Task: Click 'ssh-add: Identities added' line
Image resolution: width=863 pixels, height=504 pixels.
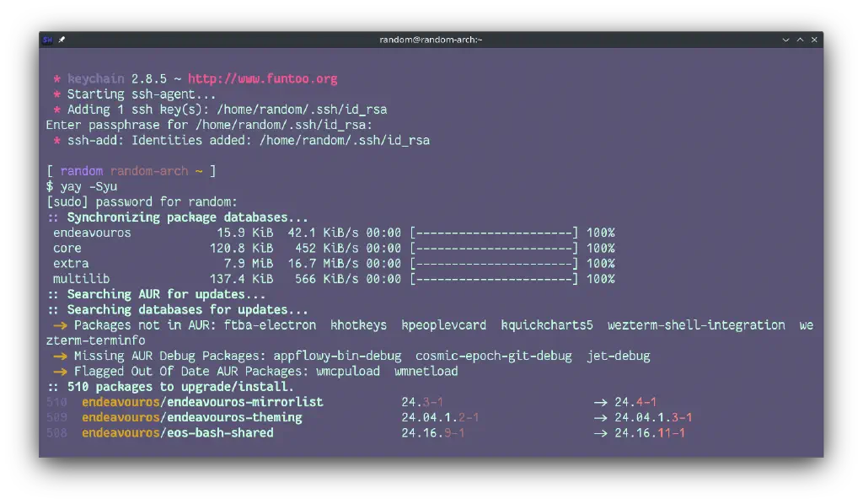Action: (249, 140)
